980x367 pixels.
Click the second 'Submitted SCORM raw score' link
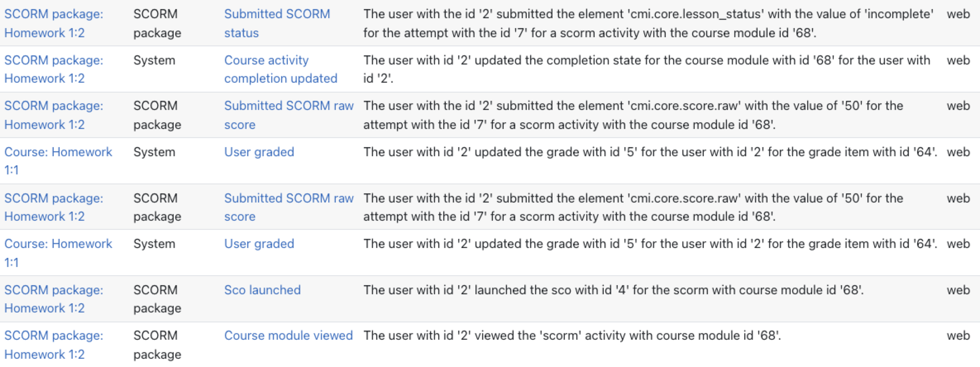[x=289, y=207]
